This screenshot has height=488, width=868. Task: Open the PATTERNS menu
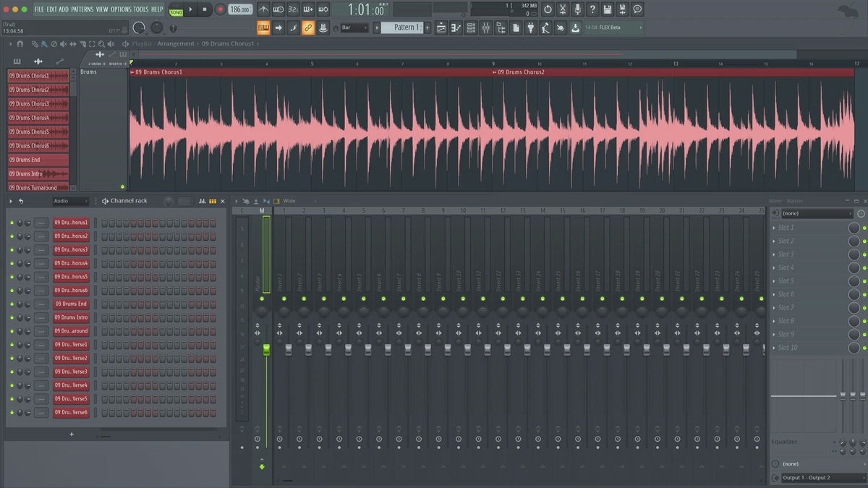coord(82,9)
